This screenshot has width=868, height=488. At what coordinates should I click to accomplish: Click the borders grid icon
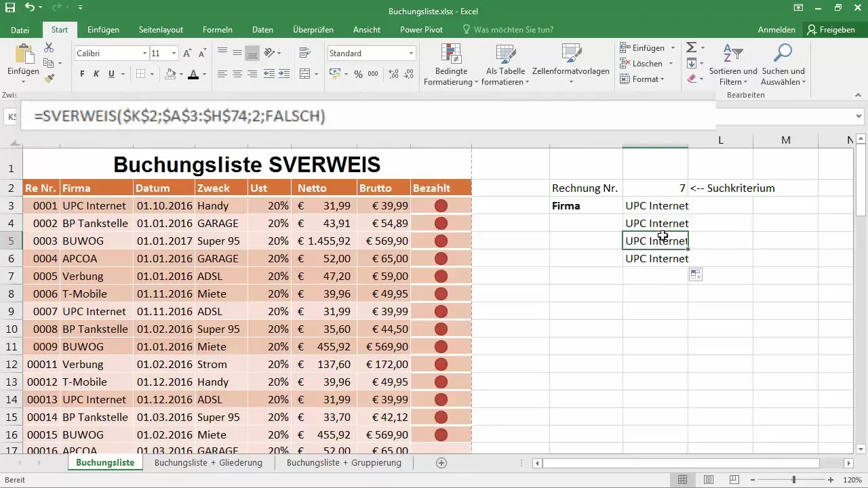click(x=140, y=74)
